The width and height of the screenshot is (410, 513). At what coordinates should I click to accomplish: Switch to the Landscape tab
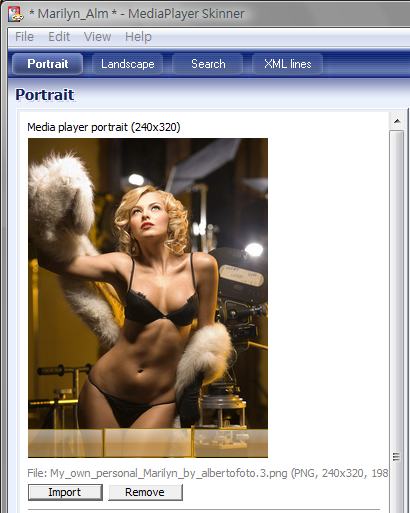coord(128,64)
